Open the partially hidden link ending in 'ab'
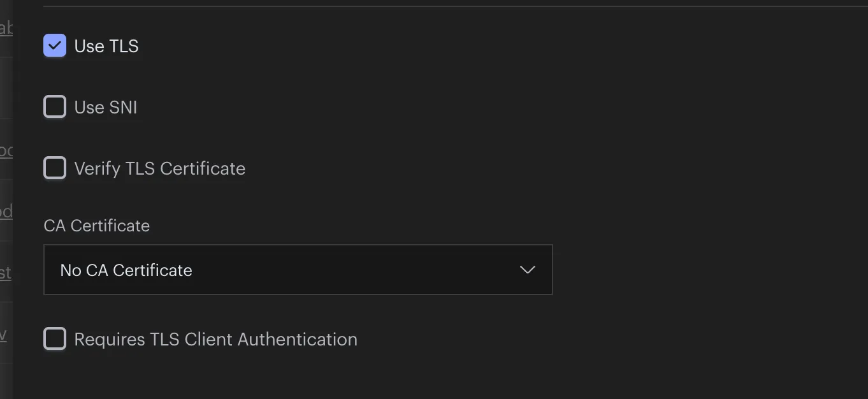868x399 pixels. 6,28
